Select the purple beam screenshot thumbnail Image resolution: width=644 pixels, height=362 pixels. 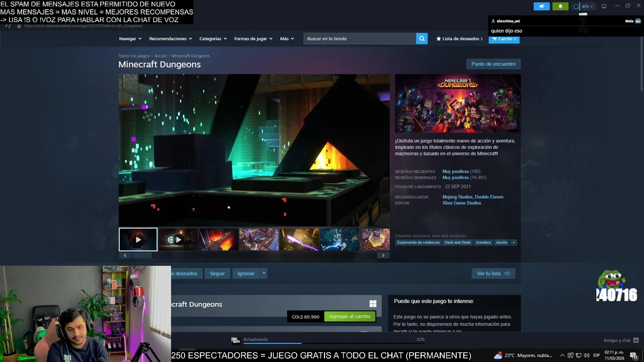pyautogui.click(x=299, y=240)
